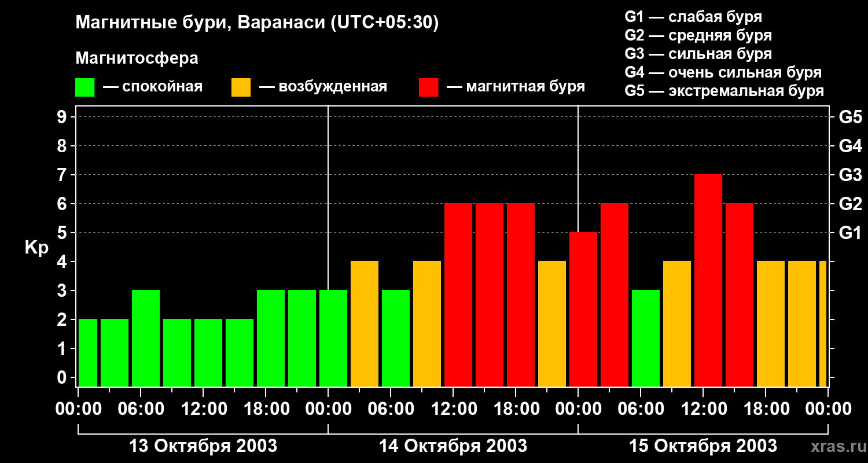Screen dimensions: 868x463
Task: Click the green bar starting at 06:00 on 14 Октября
Action: click(396, 338)
